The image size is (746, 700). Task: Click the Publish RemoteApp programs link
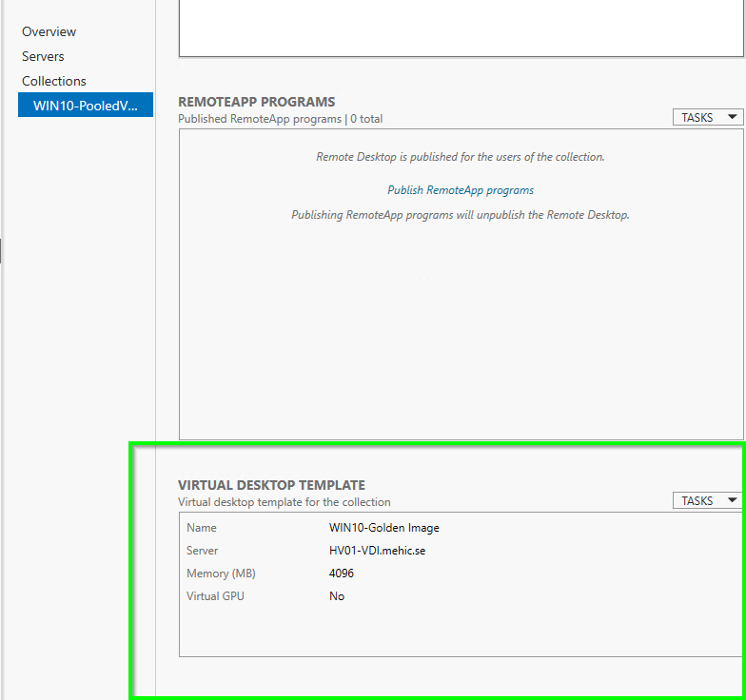(461, 190)
